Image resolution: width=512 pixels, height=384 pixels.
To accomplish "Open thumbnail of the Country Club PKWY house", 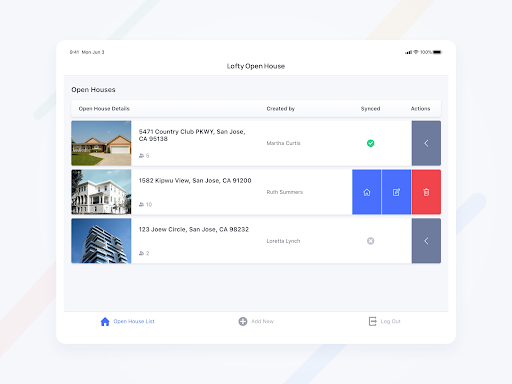I will click(x=101, y=143).
